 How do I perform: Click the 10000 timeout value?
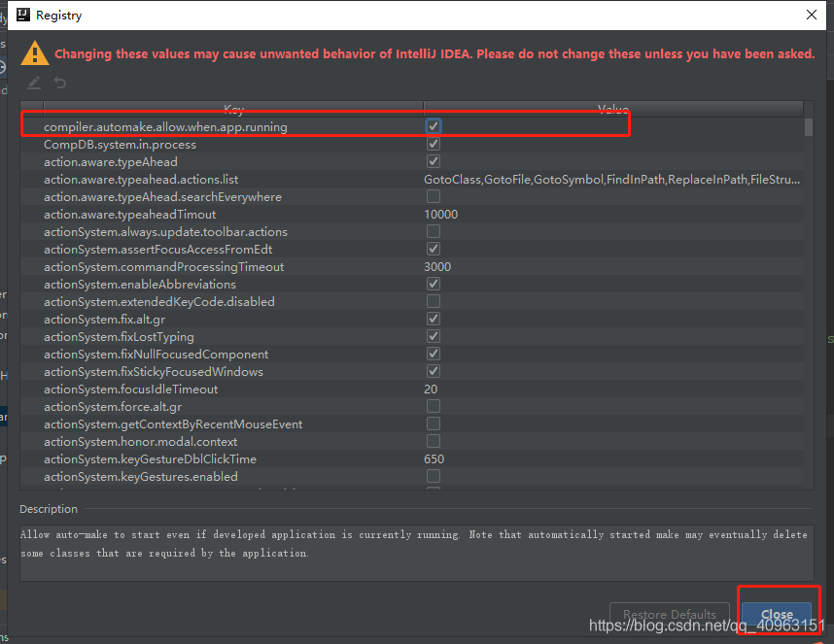(441, 215)
